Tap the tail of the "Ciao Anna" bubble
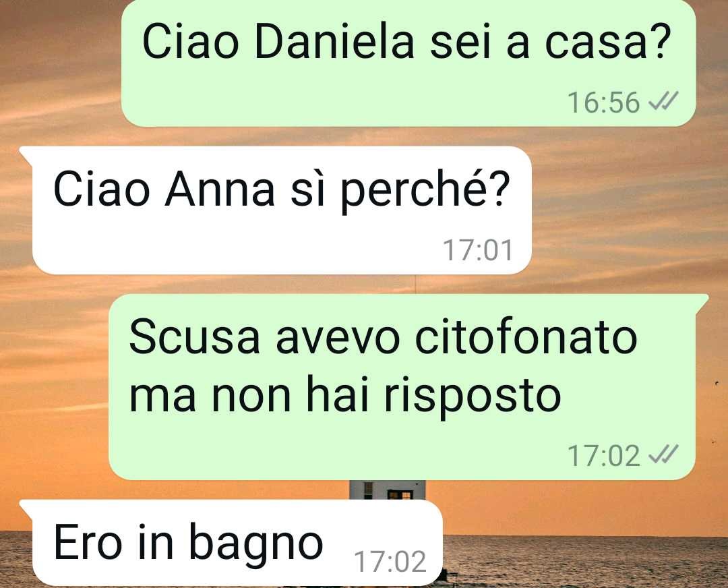Screen dimensions: 728x588 (26, 154)
